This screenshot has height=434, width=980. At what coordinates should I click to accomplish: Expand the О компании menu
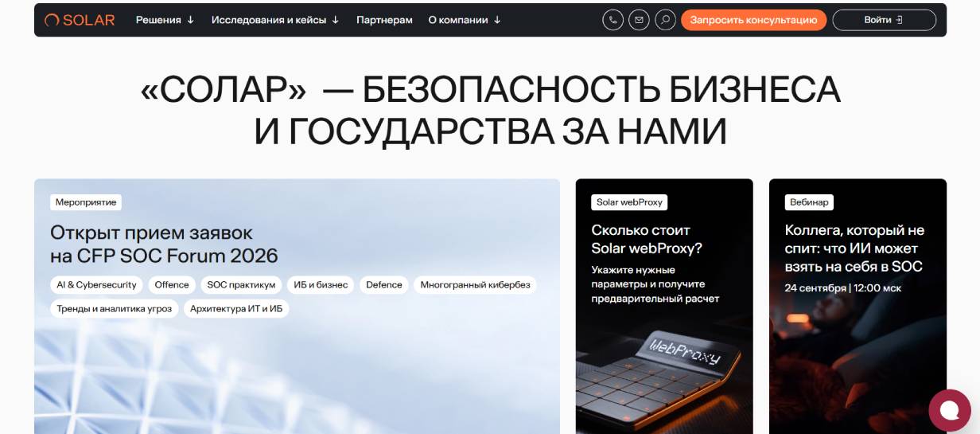tap(465, 20)
